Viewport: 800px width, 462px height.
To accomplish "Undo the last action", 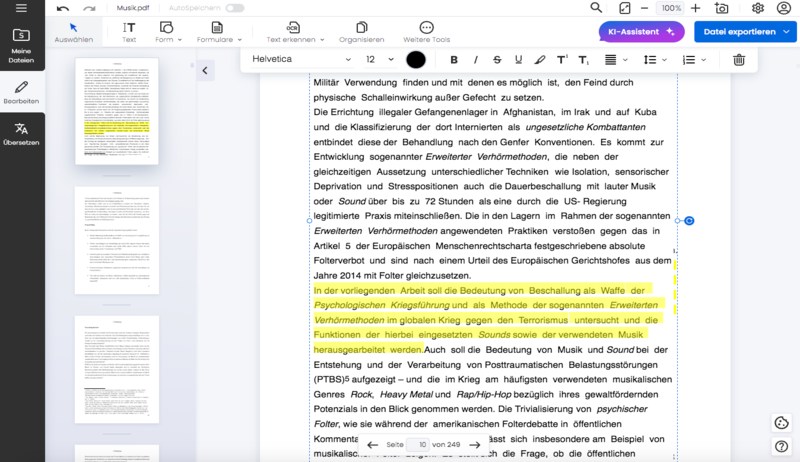I will pyautogui.click(x=63, y=8).
